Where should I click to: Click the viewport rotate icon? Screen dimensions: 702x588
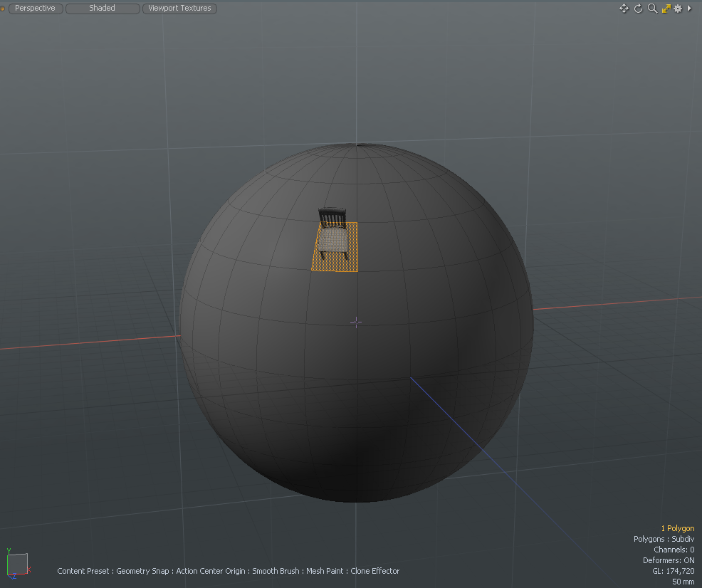pyautogui.click(x=638, y=9)
